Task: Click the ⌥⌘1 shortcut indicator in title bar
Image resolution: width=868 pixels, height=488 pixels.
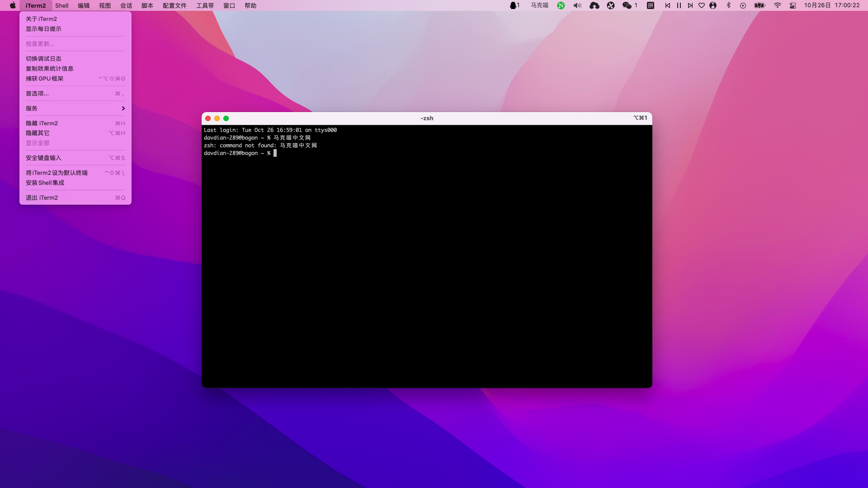Action: pos(640,118)
